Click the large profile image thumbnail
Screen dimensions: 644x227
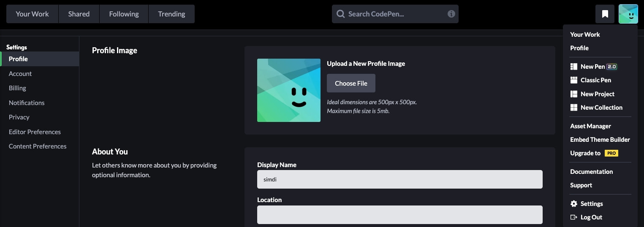click(289, 90)
